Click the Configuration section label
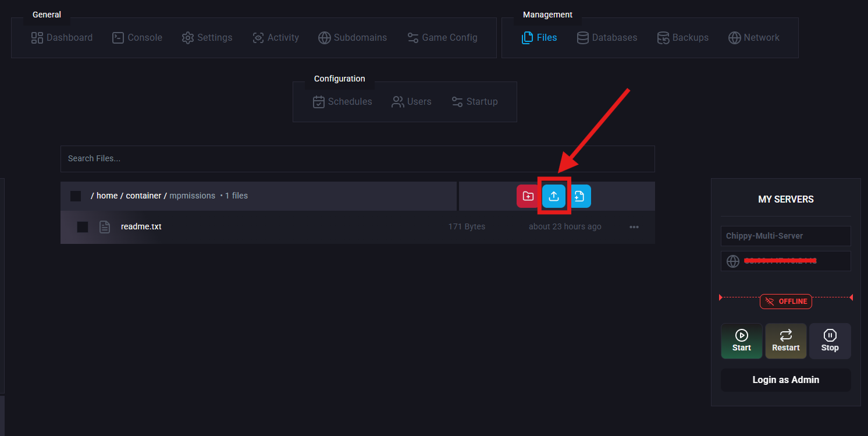This screenshot has height=436, width=868. coord(340,79)
